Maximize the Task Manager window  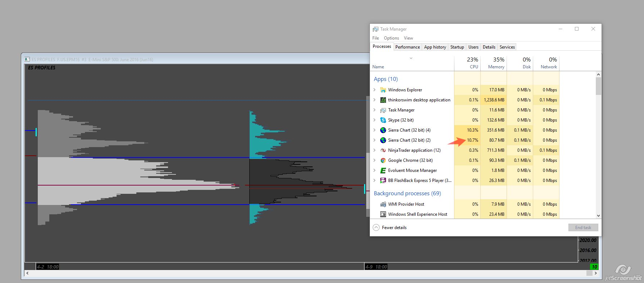[577, 29]
